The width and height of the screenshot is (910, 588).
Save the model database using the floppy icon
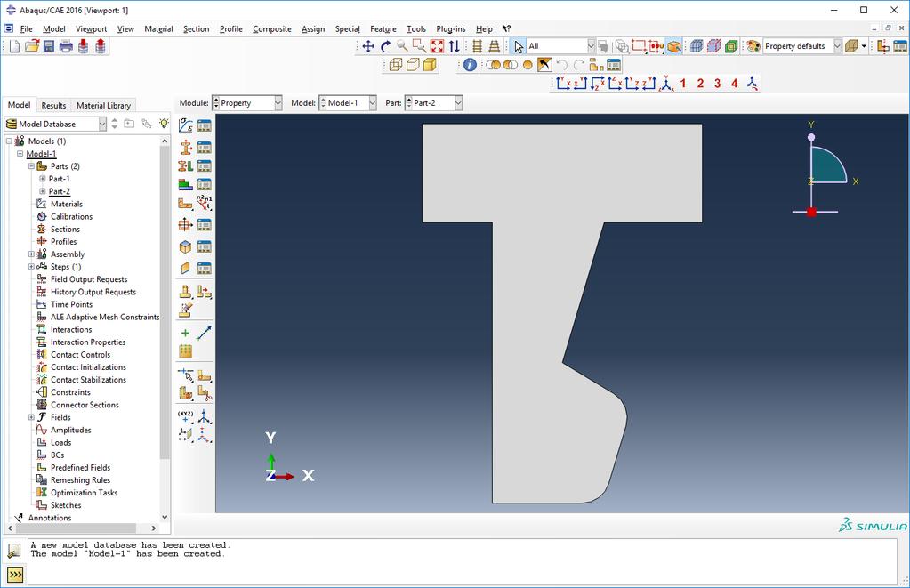49,46
